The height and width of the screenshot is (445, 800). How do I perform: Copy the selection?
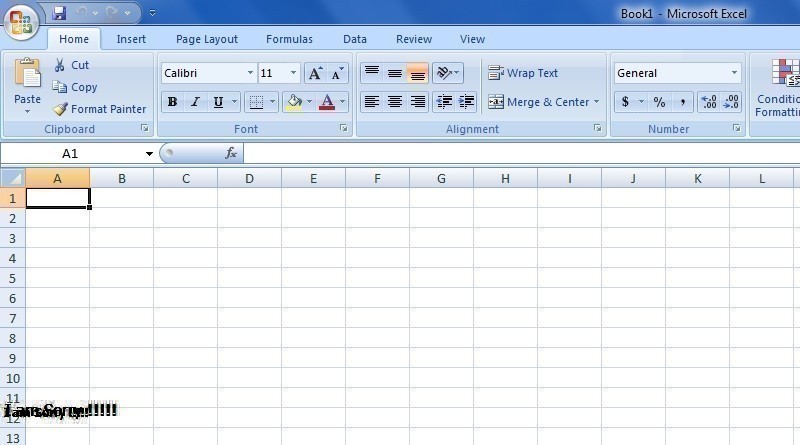(76, 87)
